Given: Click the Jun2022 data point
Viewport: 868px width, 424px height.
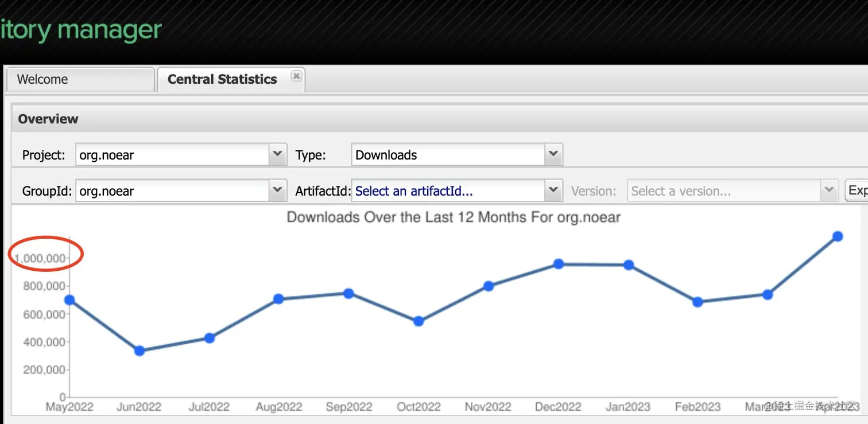Looking at the screenshot, I should [x=139, y=351].
